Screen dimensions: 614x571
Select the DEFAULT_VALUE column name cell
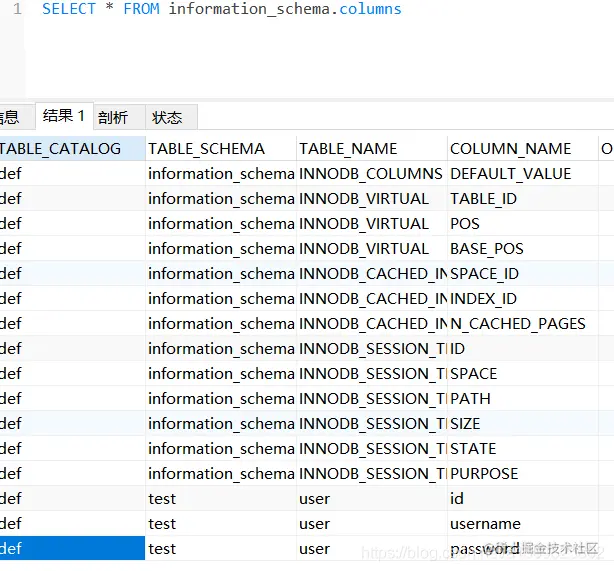pyautogui.click(x=522, y=173)
